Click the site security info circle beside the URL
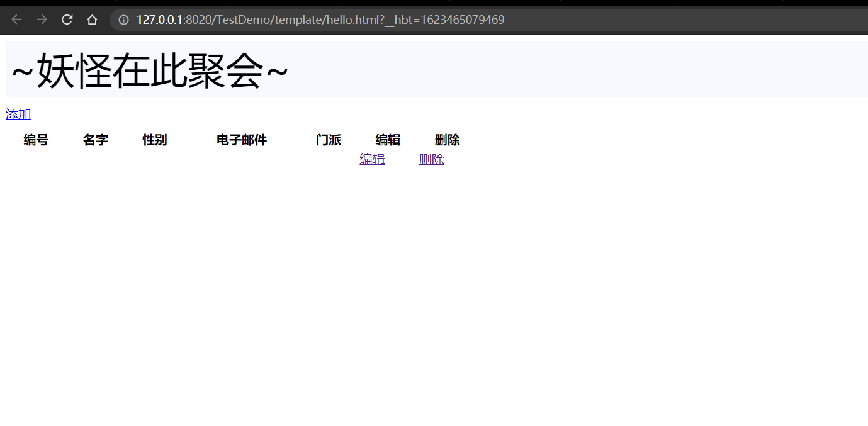Screen dimensions: 868x426 pos(123,20)
